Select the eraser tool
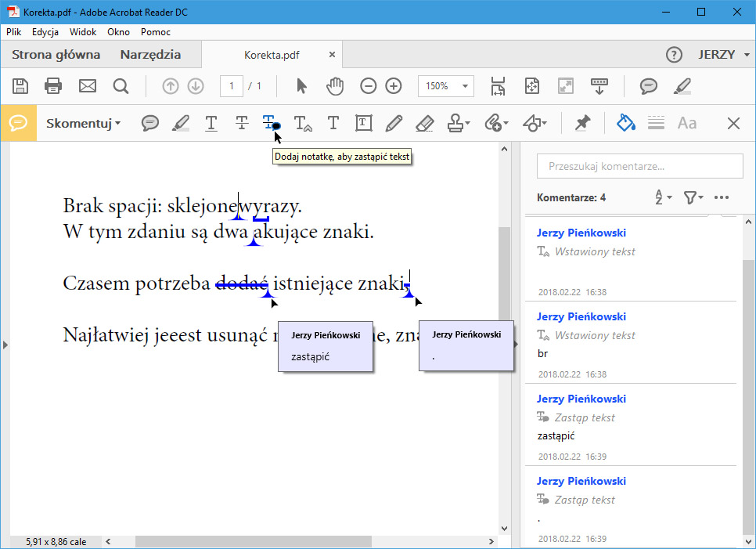The width and height of the screenshot is (756, 549). [x=424, y=123]
